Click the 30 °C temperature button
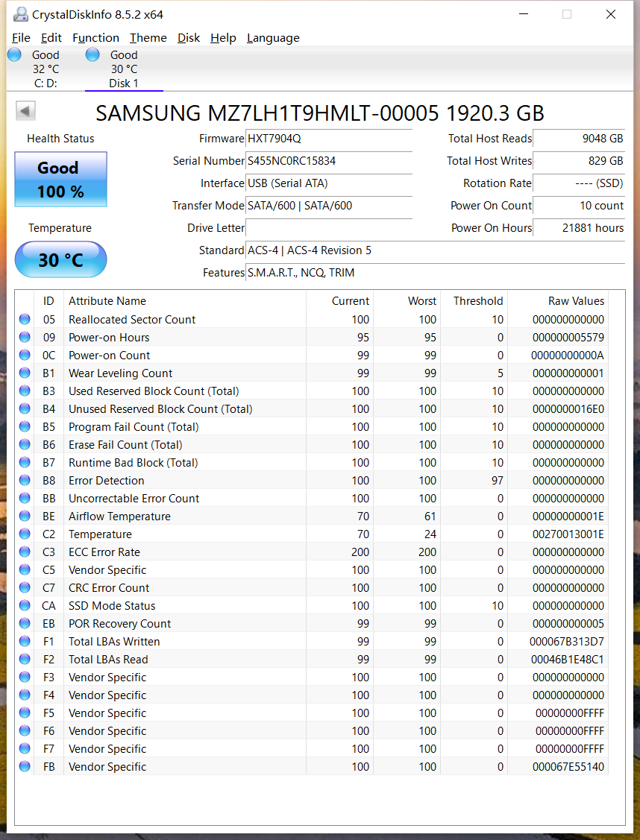 click(60, 260)
